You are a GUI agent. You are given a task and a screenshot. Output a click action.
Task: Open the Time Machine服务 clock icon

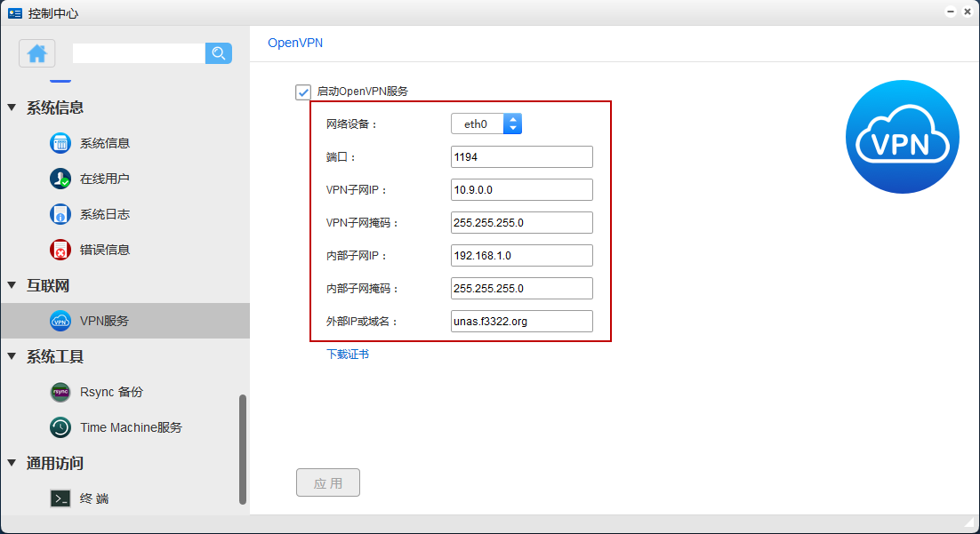(x=60, y=428)
